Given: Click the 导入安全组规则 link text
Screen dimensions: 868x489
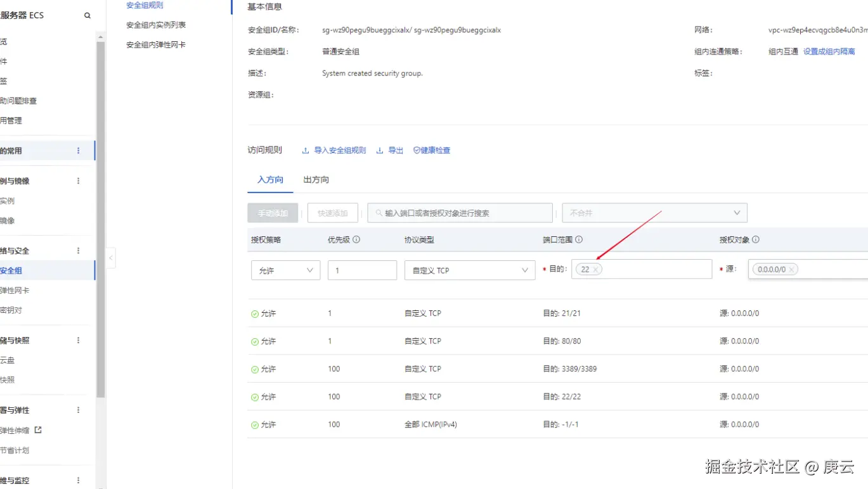Looking at the screenshot, I should (x=340, y=151).
